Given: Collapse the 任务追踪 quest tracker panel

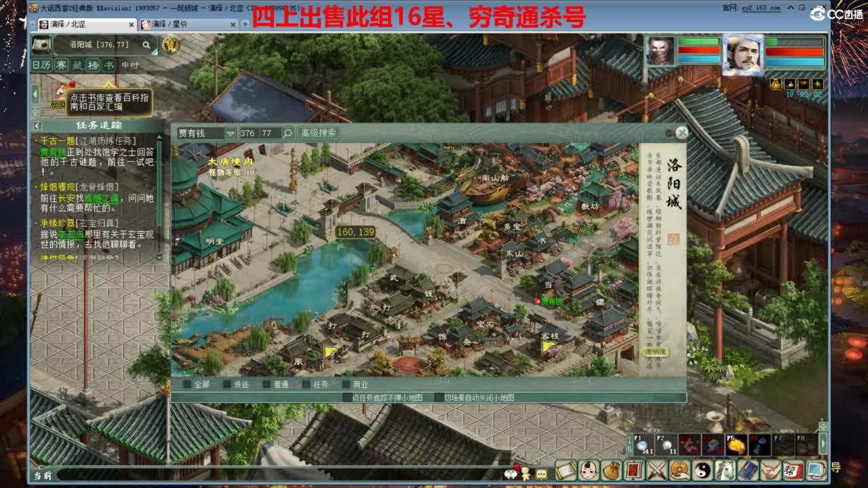Looking at the screenshot, I should pos(37,125).
